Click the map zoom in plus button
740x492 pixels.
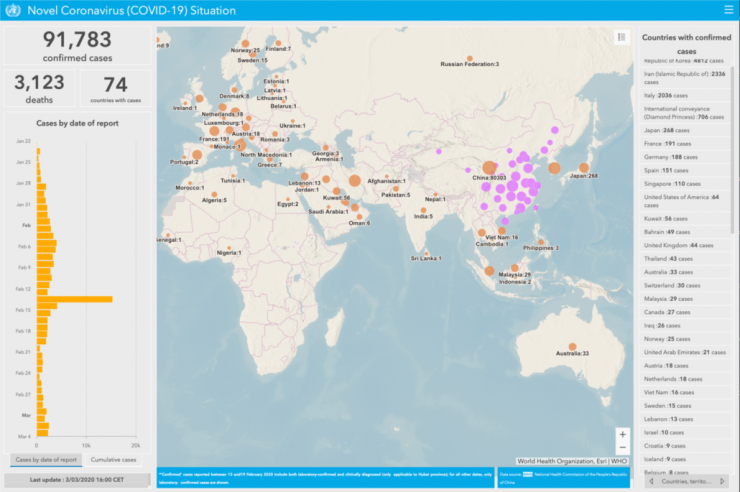click(x=622, y=434)
